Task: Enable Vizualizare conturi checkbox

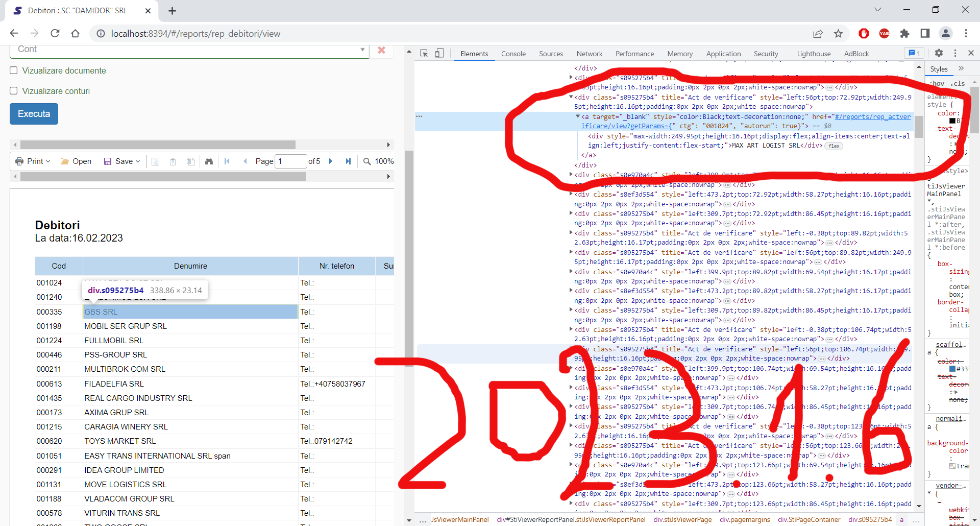Action: click(x=14, y=91)
